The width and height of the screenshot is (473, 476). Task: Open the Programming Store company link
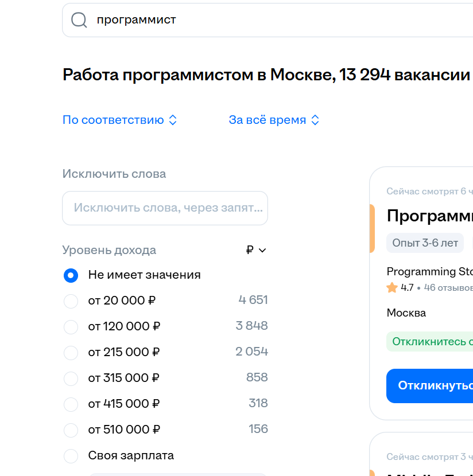429,272
